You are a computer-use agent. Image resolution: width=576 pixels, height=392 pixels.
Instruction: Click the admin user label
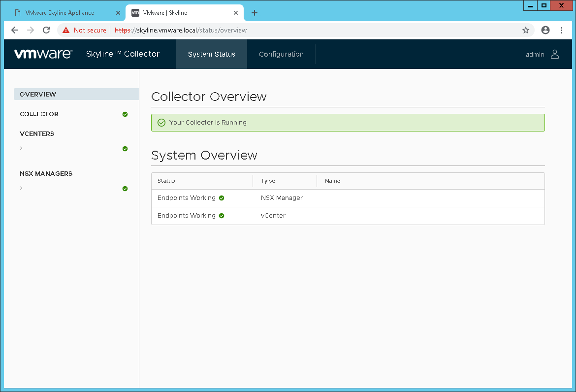point(535,54)
